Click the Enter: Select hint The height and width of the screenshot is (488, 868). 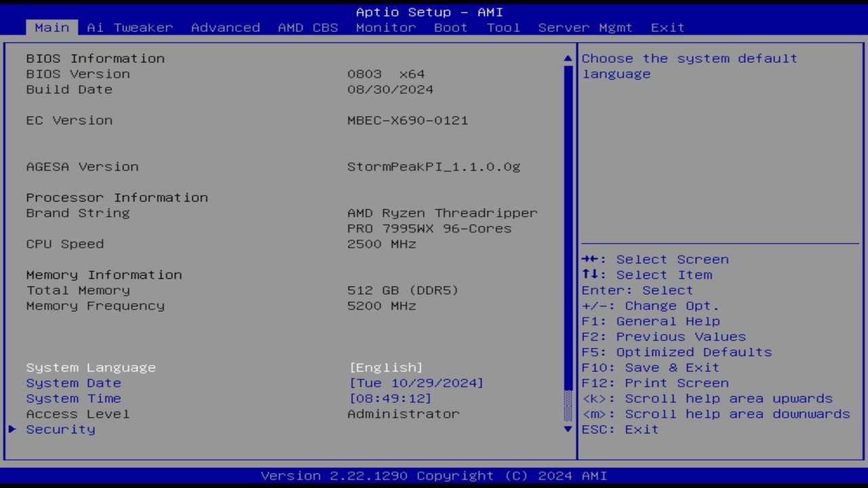pyautogui.click(x=637, y=290)
